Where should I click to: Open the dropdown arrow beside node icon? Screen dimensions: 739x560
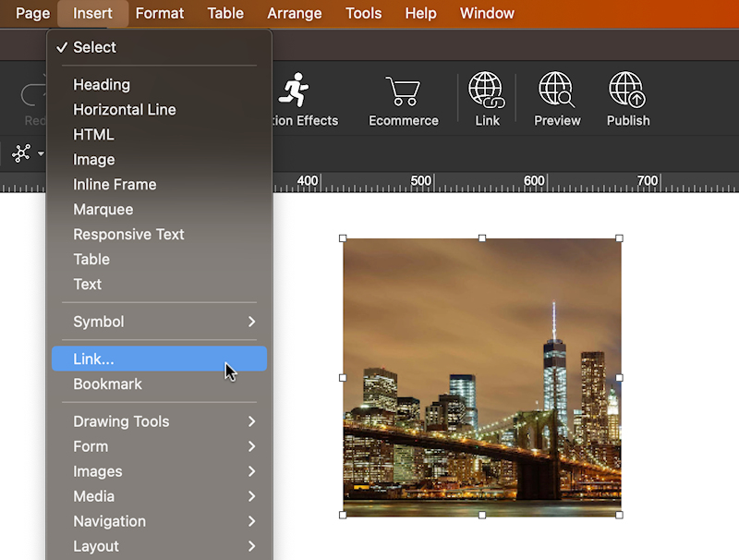(41, 154)
